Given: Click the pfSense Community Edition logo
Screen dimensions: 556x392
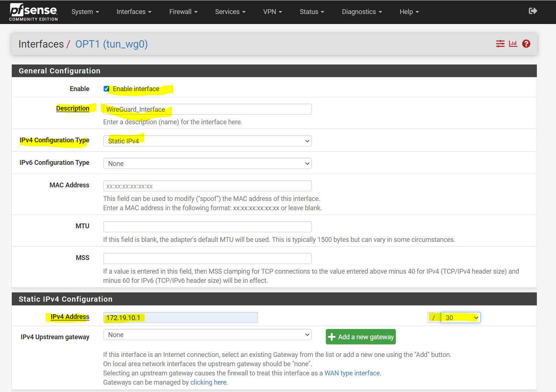Looking at the screenshot, I should [x=33, y=11].
